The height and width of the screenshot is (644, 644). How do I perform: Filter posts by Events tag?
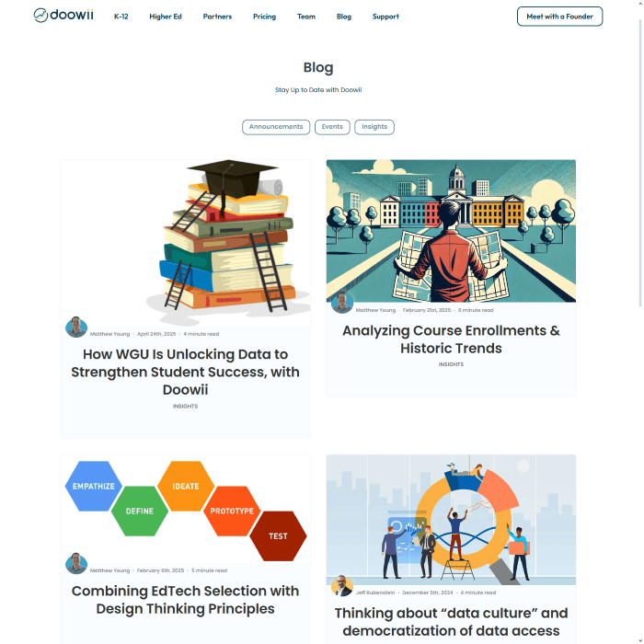332,127
